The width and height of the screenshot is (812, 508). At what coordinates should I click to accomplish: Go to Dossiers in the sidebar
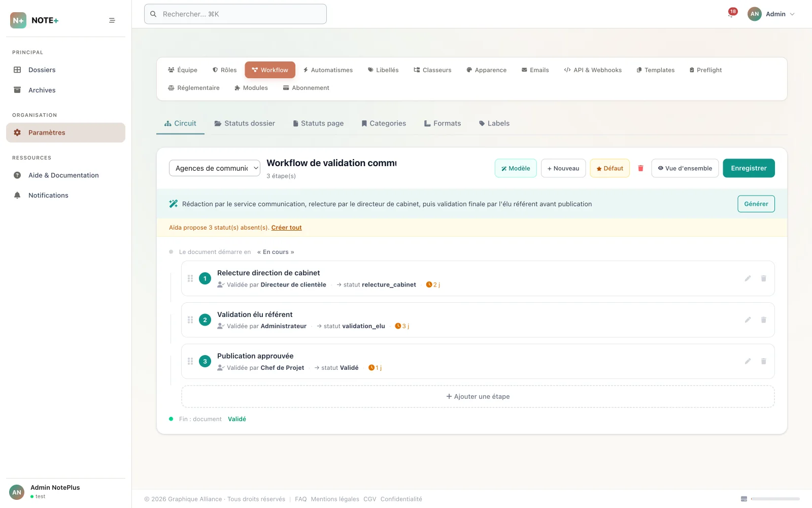(x=65, y=70)
